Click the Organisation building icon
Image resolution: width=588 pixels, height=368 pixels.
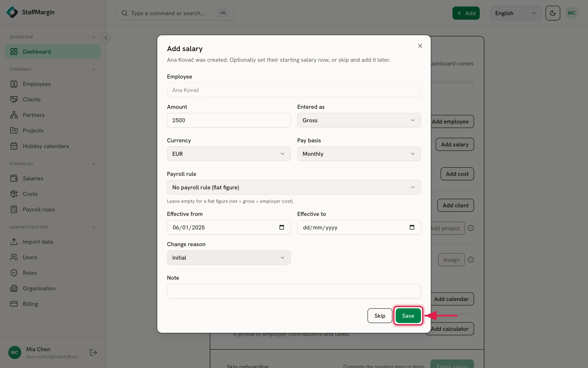coord(14,288)
